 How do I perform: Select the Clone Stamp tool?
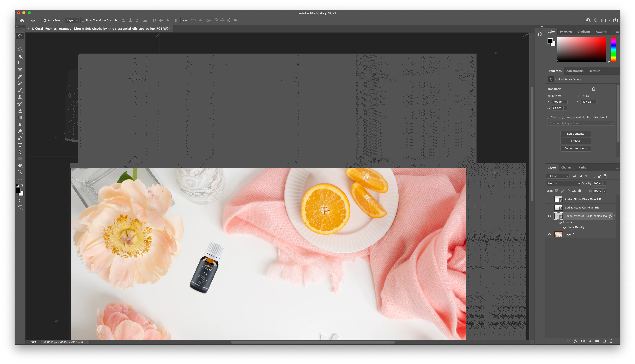pyautogui.click(x=20, y=97)
